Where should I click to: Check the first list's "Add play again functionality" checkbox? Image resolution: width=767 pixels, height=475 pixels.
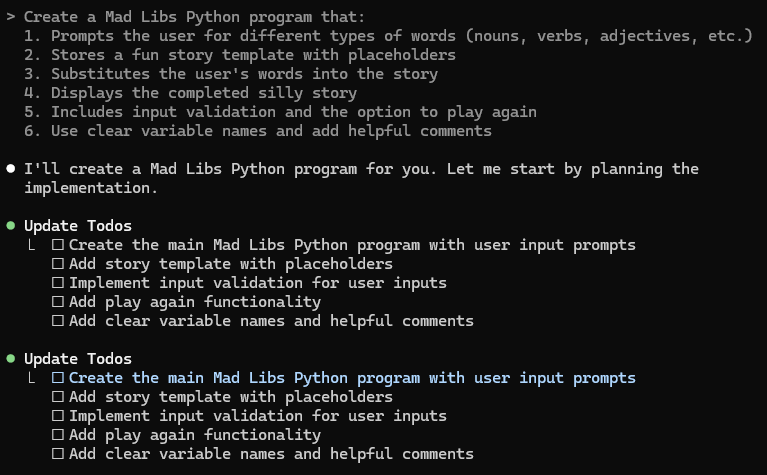coord(58,302)
